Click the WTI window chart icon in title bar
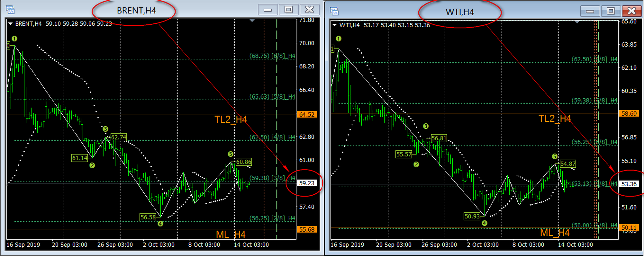The height and width of the screenshot is (256, 644). coord(334,11)
